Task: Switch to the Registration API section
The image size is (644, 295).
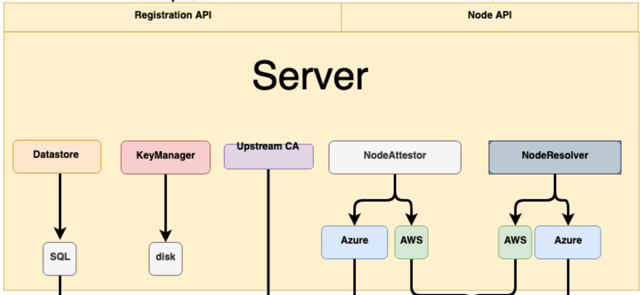Action: coord(172,16)
